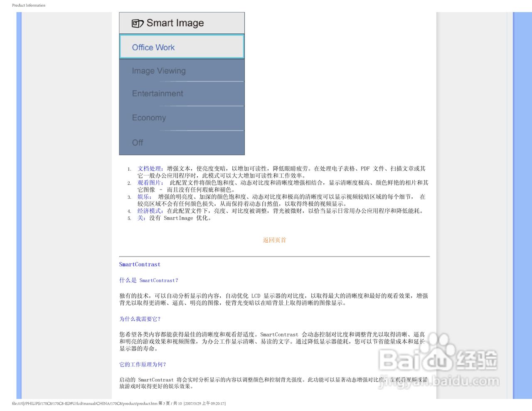The height and width of the screenshot is (411, 532).
Task: Click the paragraph starting 启动的 SmartContrast
Action: tap(273, 383)
